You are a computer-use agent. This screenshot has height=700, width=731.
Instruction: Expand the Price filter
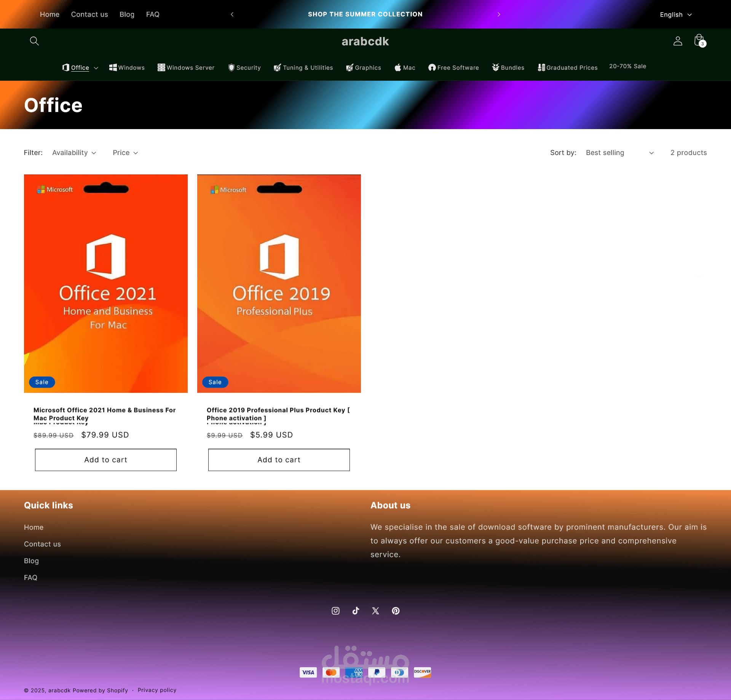pos(125,153)
